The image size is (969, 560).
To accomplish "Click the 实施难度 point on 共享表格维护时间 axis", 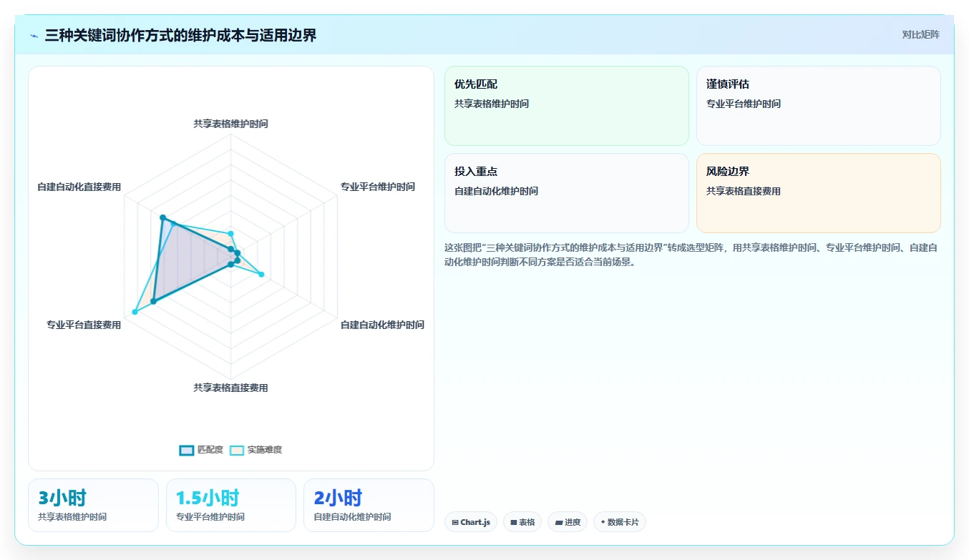I will (230, 233).
